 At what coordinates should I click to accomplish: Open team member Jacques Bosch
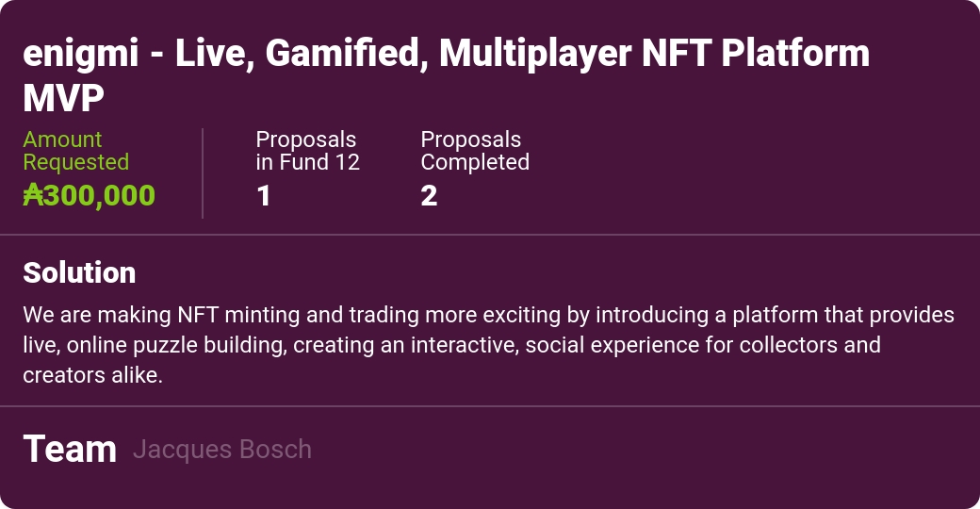point(222,450)
